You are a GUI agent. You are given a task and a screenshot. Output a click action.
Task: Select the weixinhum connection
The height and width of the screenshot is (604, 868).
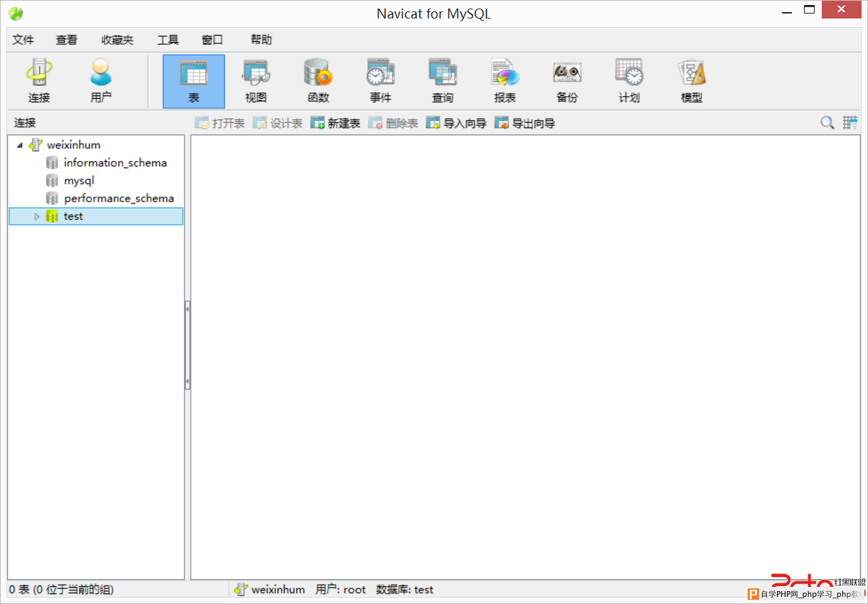[73, 145]
